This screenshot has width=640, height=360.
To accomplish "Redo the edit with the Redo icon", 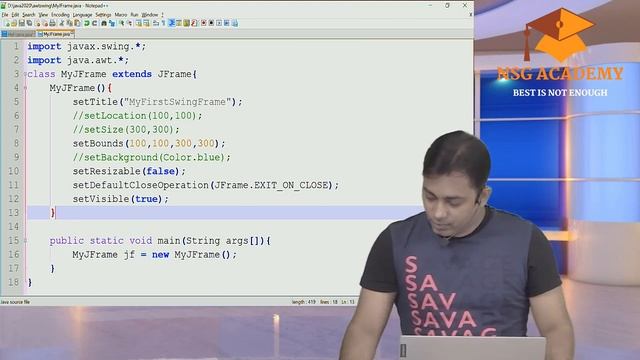I will [x=94, y=23].
